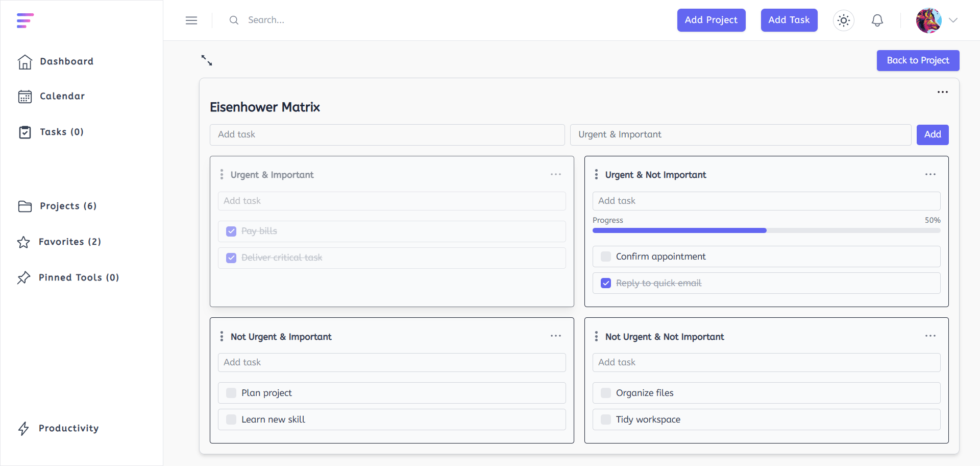Mark Organize files as complete
The height and width of the screenshot is (466, 980).
pyautogui.click(x=606, y=393)
